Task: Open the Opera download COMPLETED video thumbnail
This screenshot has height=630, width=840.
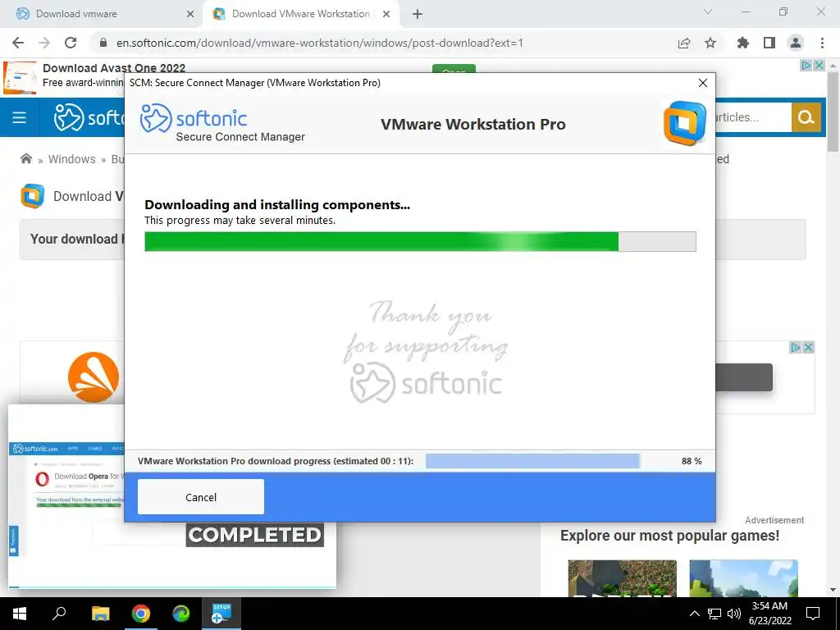Action: click(172, 496)
